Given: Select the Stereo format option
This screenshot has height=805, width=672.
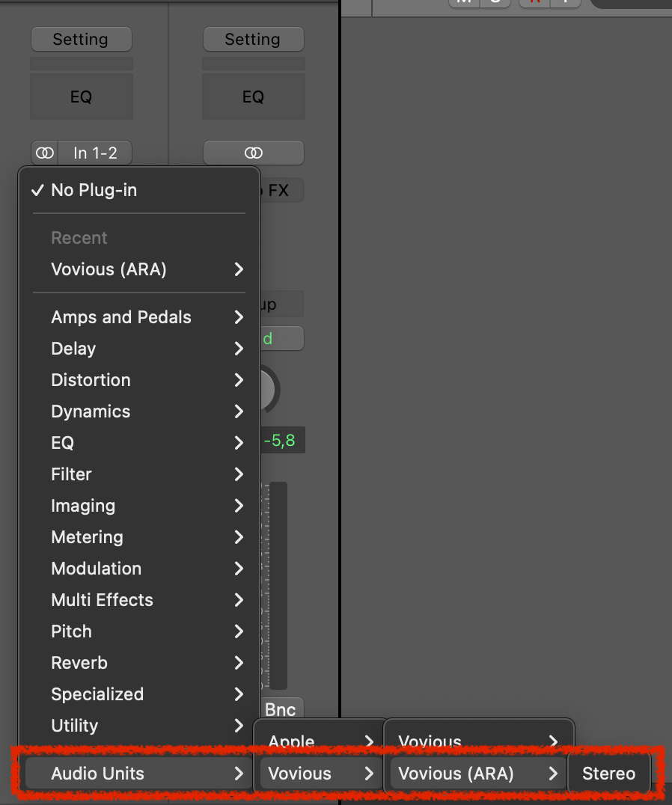Looking at the screenshot, I should pos(608,774).
